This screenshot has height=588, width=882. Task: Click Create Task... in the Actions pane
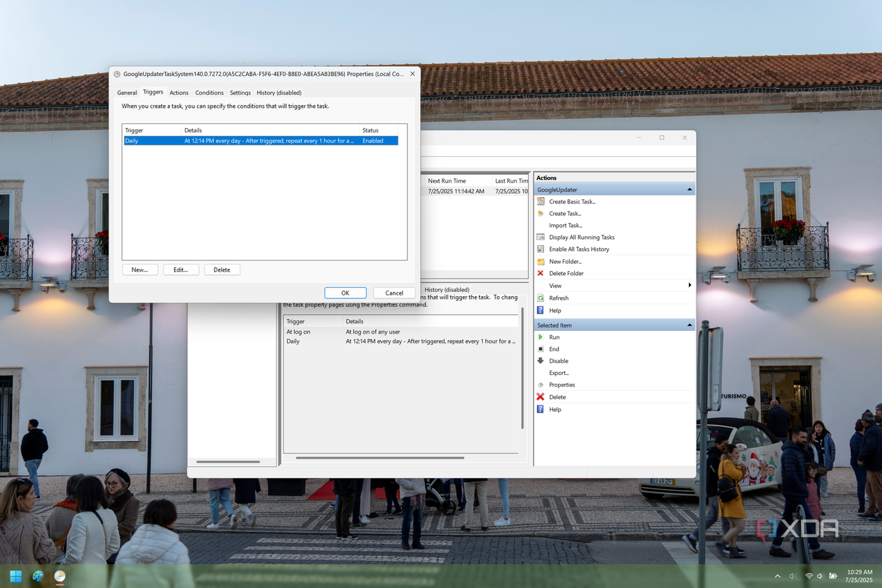565,214
